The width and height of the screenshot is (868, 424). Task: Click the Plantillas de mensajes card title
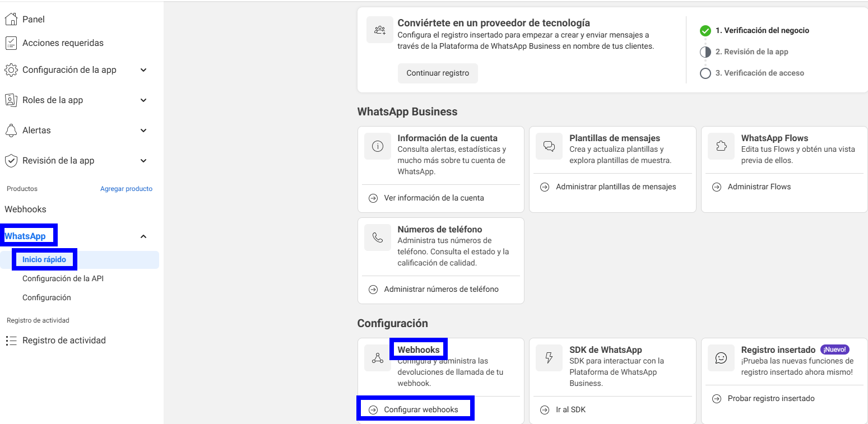point(615,138)
